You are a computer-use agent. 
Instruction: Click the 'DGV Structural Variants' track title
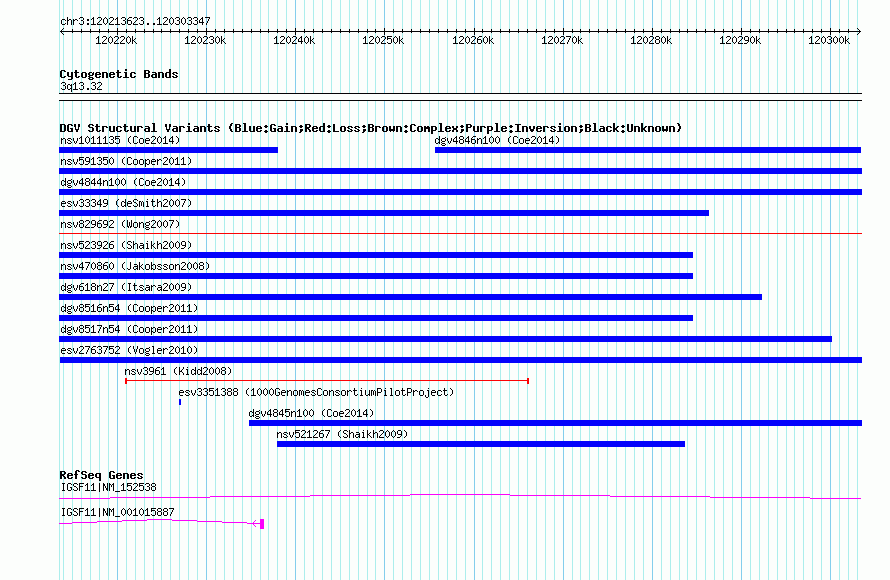pyautogui.click(x=370, y=128)
